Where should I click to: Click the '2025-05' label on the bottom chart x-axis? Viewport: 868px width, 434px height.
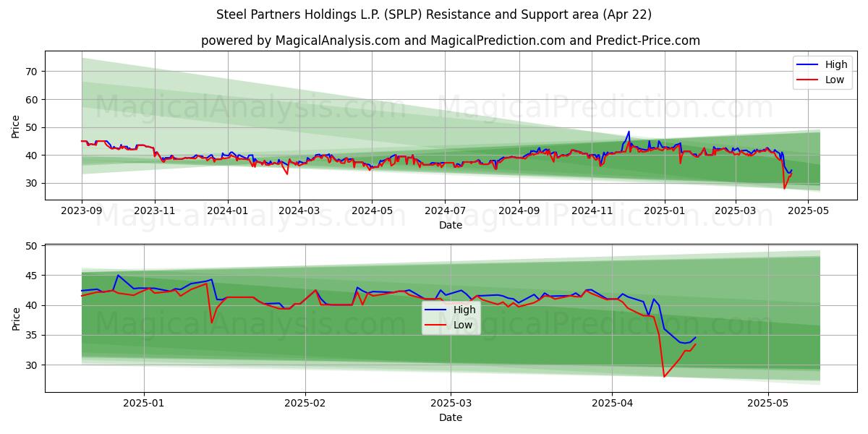tap(767, 404)
